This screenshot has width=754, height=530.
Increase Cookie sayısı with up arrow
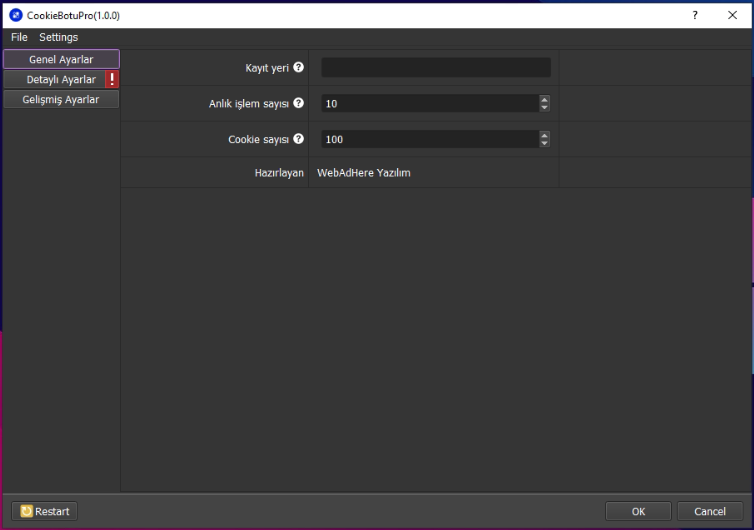click(544, 135)
